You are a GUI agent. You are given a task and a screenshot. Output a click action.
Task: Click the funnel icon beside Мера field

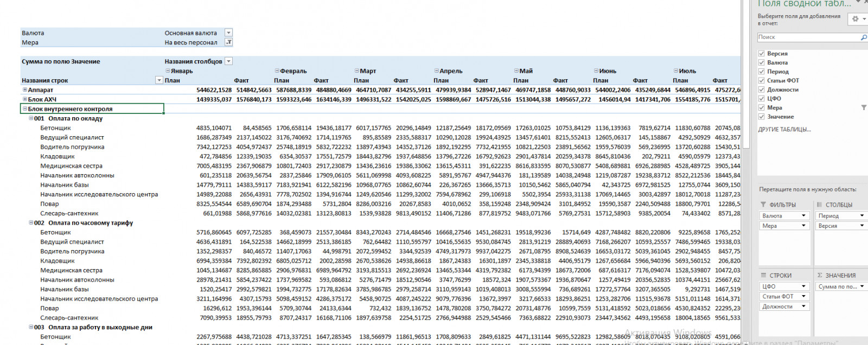pos(864,107)
